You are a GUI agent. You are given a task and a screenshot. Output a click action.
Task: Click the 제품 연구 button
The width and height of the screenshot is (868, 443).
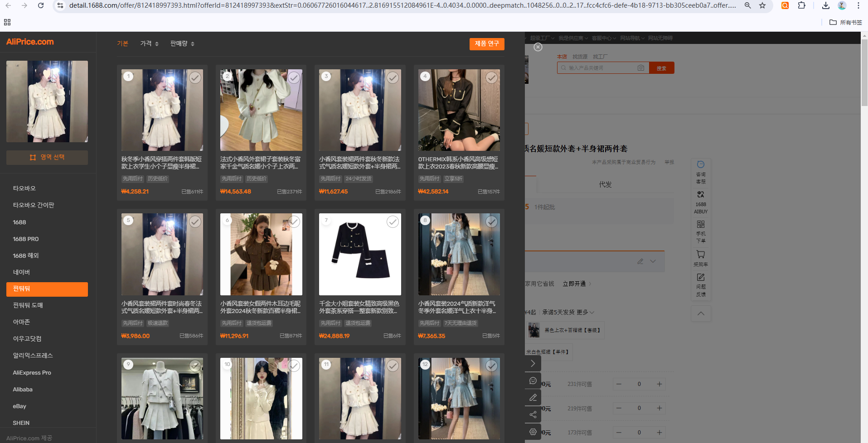487,44
